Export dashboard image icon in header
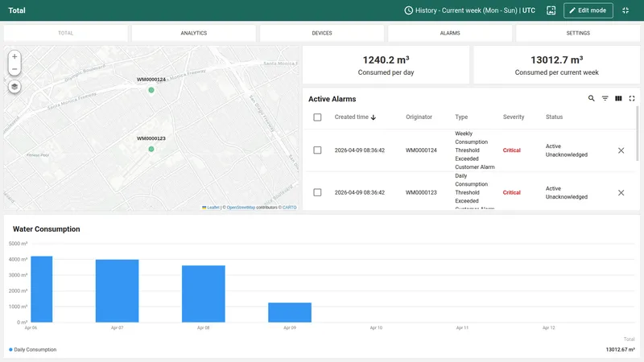 (x=551, y=10)
